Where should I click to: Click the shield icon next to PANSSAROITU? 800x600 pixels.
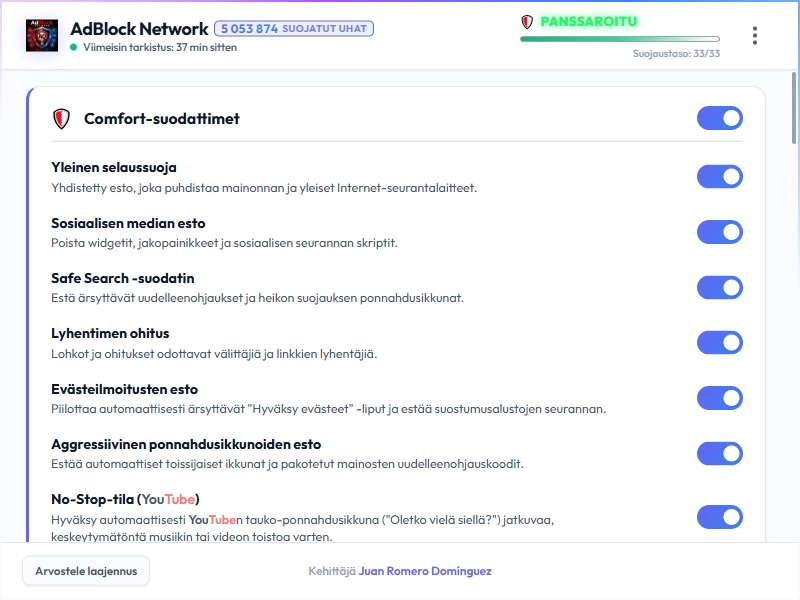pos(527,22)
